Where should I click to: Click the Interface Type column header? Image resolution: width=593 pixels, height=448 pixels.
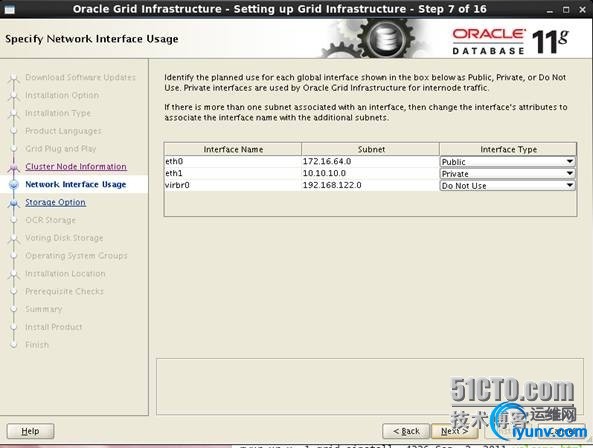[x=508, y=149]
